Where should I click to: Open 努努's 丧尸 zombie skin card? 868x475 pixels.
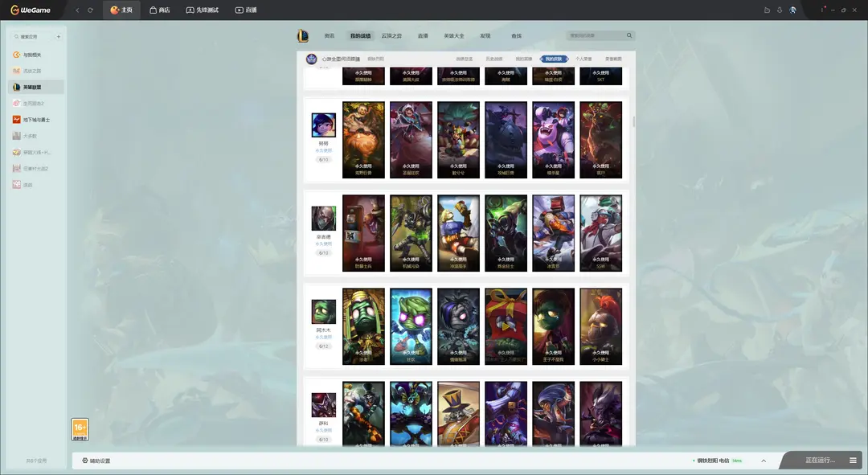point(600,140)
